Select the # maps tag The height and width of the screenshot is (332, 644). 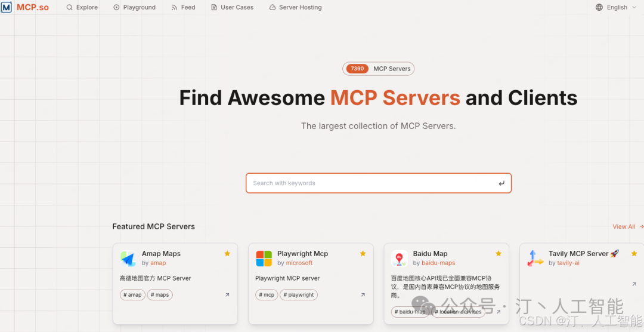pyautogui.click(x=160, y=295)
